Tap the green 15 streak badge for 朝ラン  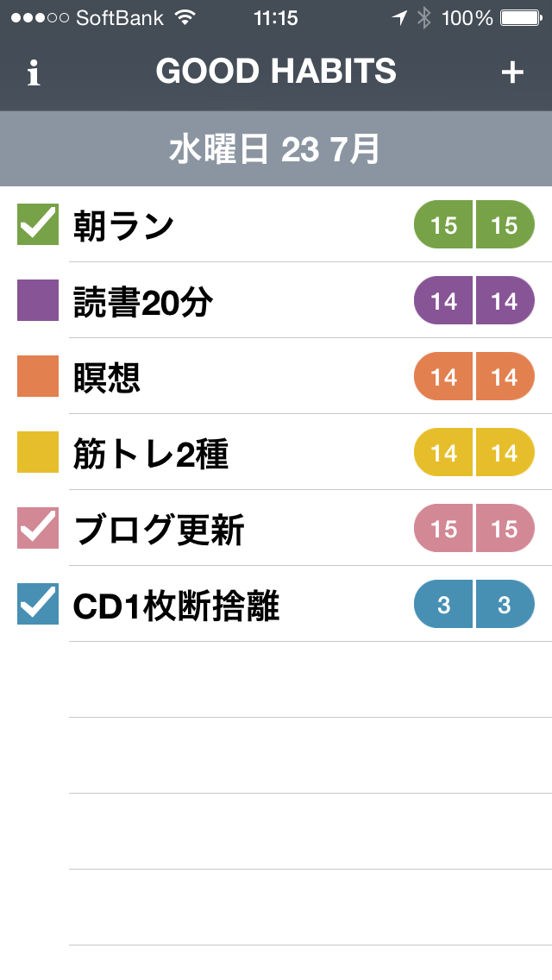474,225
